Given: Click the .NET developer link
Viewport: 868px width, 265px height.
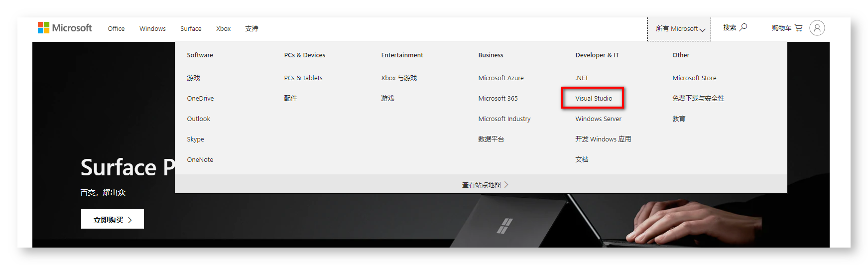Looking at the screenshot, I should (582, 78).
